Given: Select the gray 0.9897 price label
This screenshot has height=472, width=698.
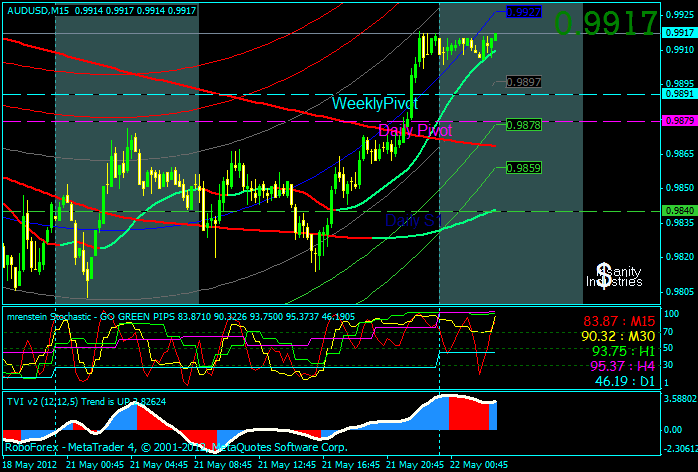Looking at the screenshot, I should (x=524, y=82).
